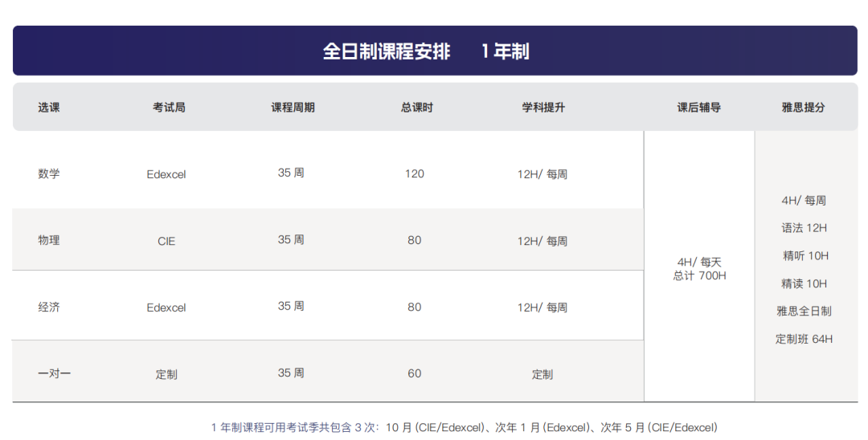Viewport: 868px width, 440px height.
Task: Click the 物理 course cell
Action: (x=49, y=240)
